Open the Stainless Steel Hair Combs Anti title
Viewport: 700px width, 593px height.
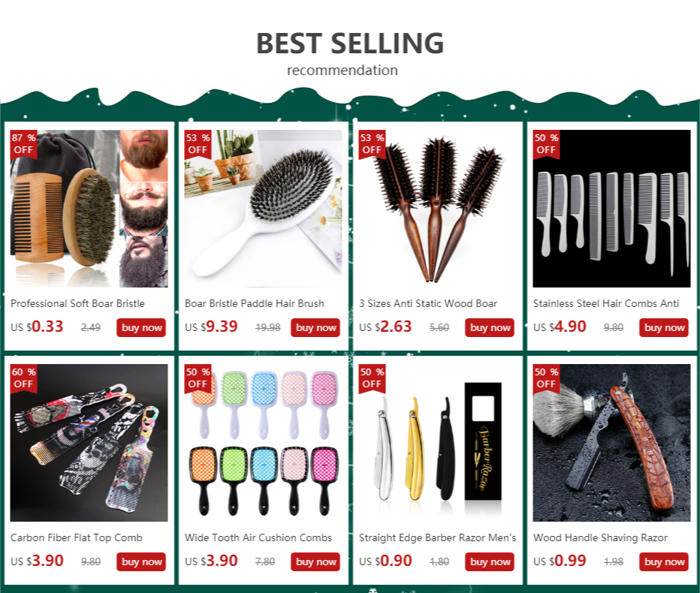pyautogui.click(x=606, y=303)
